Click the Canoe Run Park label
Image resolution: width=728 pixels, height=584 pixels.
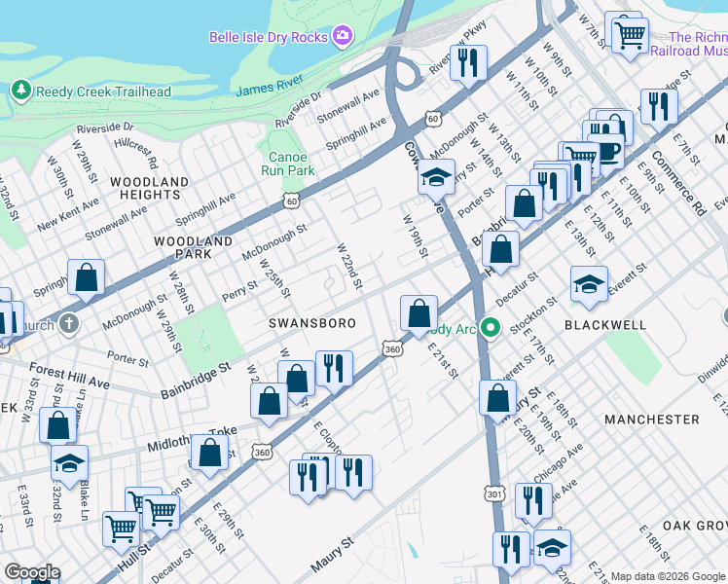(288, 164)
